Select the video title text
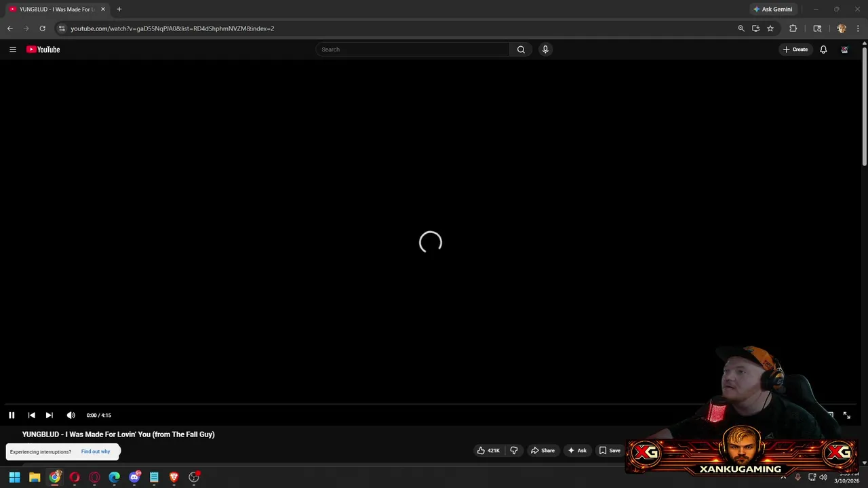Screen dimensions: 868x488 pyautogui.click(x=118, y=434)
